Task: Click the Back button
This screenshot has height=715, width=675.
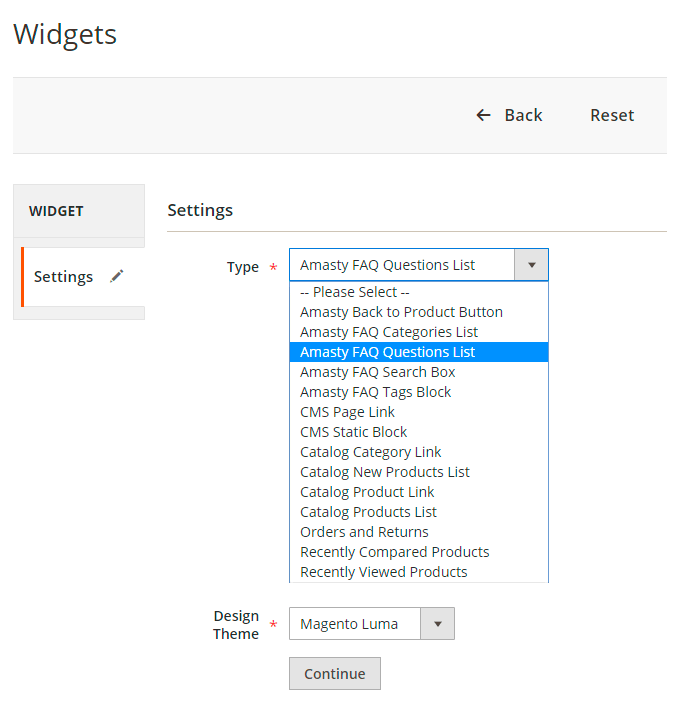Action: click(509, 115)
